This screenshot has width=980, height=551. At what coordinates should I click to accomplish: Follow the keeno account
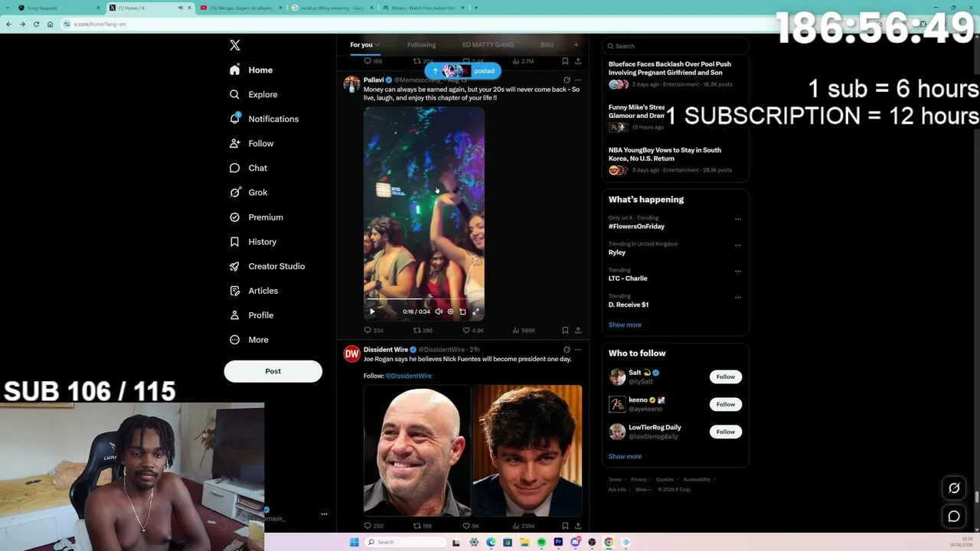point(725,404)
